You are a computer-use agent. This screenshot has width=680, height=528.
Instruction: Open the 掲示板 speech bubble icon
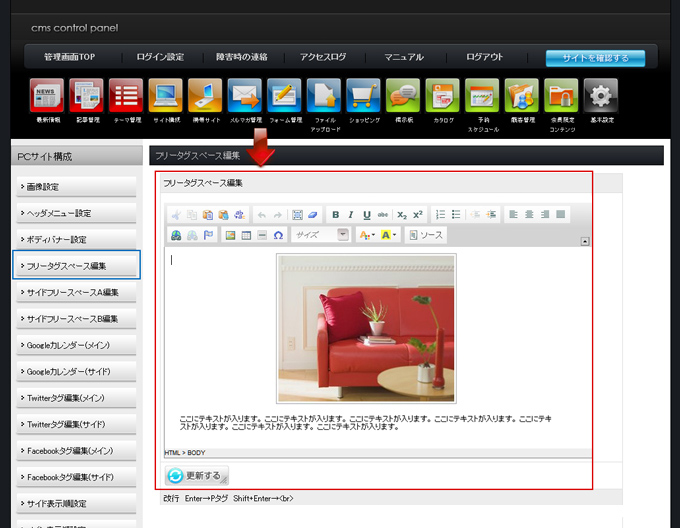[403, 96]
